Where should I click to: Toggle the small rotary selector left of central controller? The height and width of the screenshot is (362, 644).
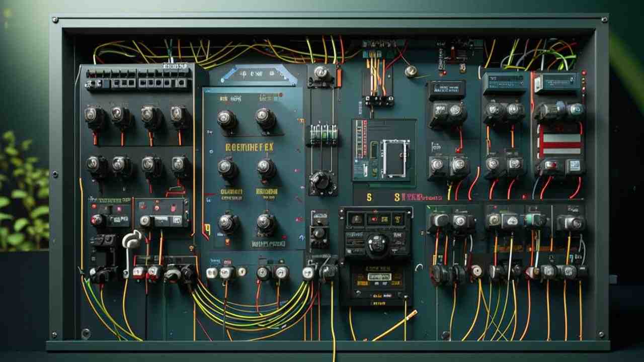pos(319,233)
